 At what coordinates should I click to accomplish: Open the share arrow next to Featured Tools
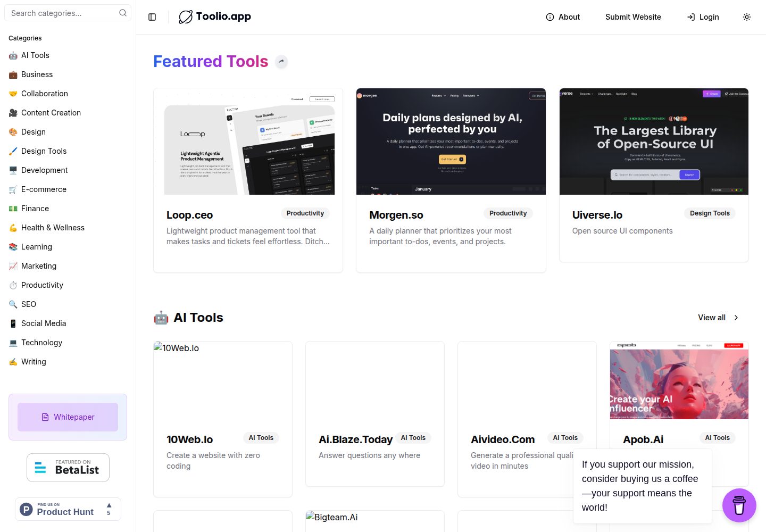(x=281, y=62)
